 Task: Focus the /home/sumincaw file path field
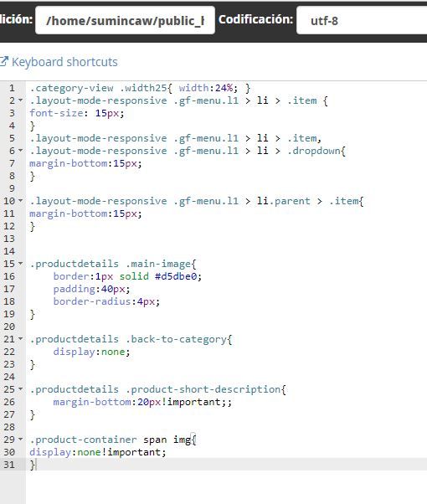125,21
